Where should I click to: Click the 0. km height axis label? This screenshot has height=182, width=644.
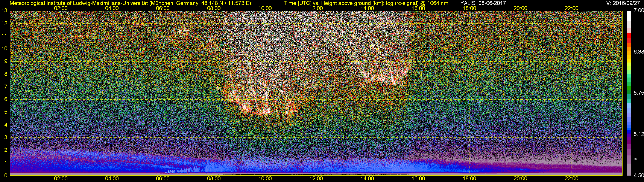coord(6,176)
